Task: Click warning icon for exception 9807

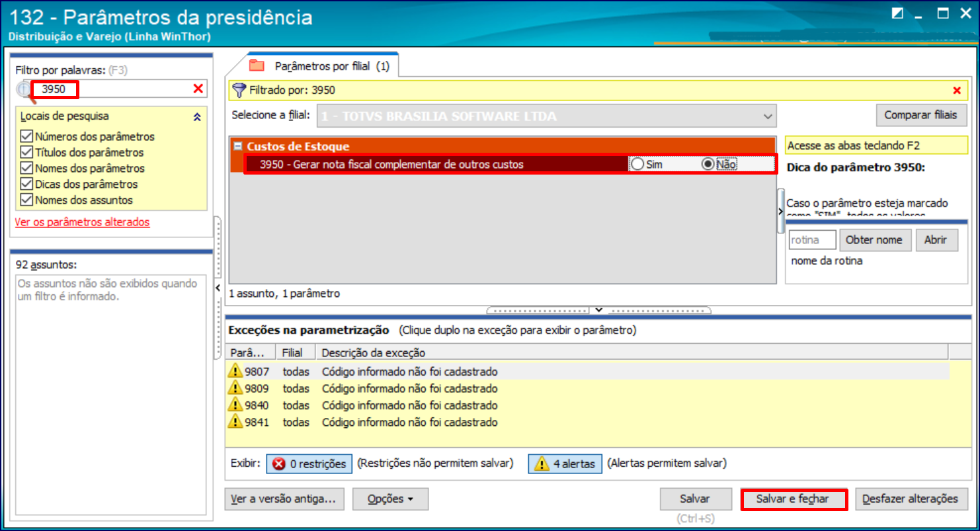Action: (235, 371)
